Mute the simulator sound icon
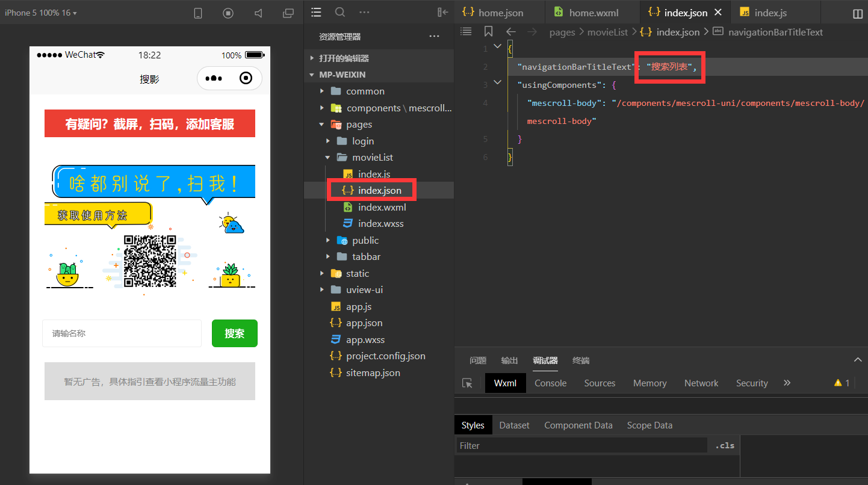This screenshot has width=868, height=485. (x=258, y=13)
